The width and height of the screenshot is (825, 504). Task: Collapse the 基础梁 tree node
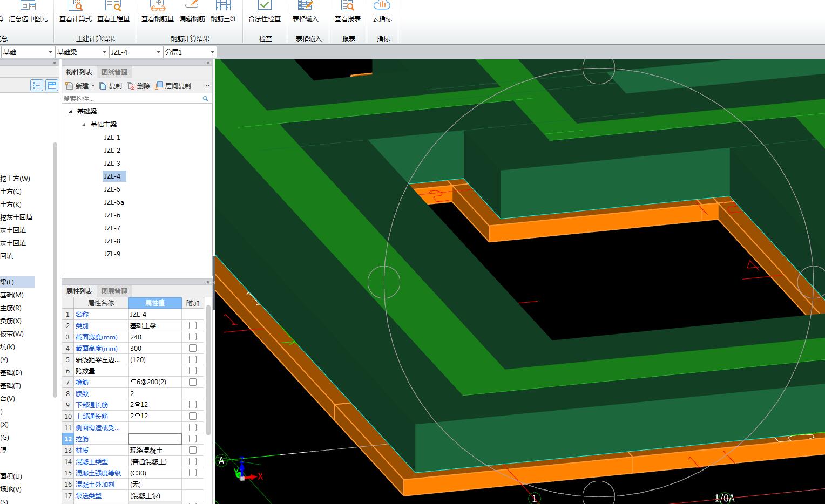[70, 112]
